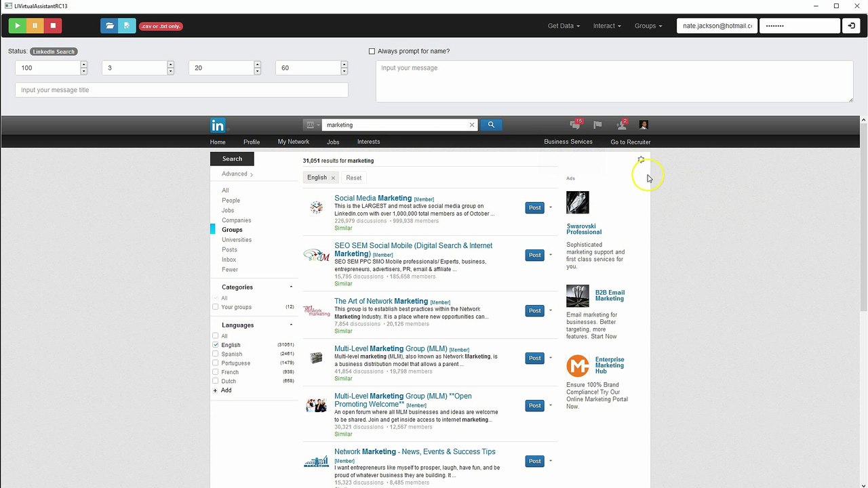The width and height of the screenshot is (868, 488).
Task: Click SEO SEM group logo
Action: tap(316, 256)
